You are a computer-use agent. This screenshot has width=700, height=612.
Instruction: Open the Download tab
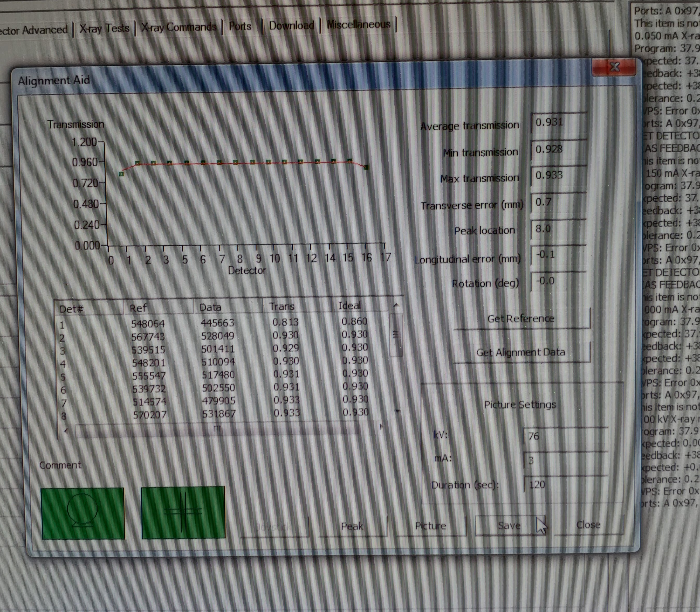pos(291,25)
